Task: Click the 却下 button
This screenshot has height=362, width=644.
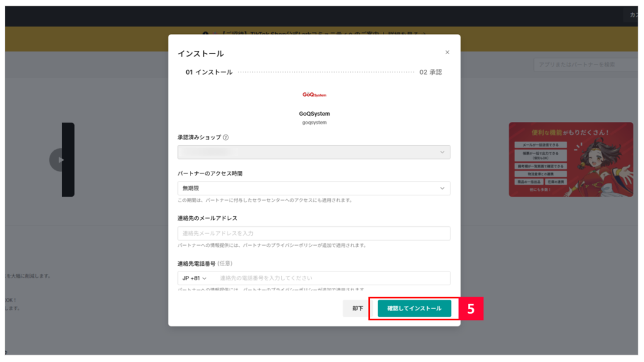Action: [x=357, y=309]
